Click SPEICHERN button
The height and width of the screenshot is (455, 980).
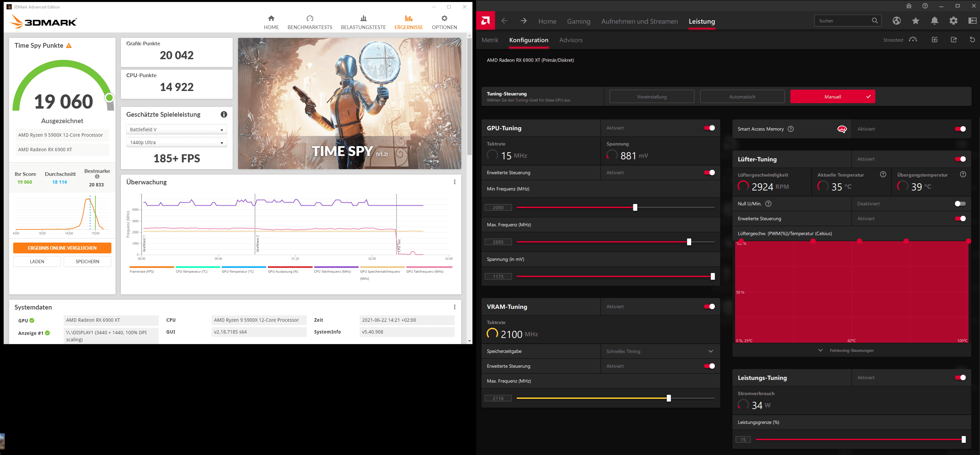pos(87,261)
